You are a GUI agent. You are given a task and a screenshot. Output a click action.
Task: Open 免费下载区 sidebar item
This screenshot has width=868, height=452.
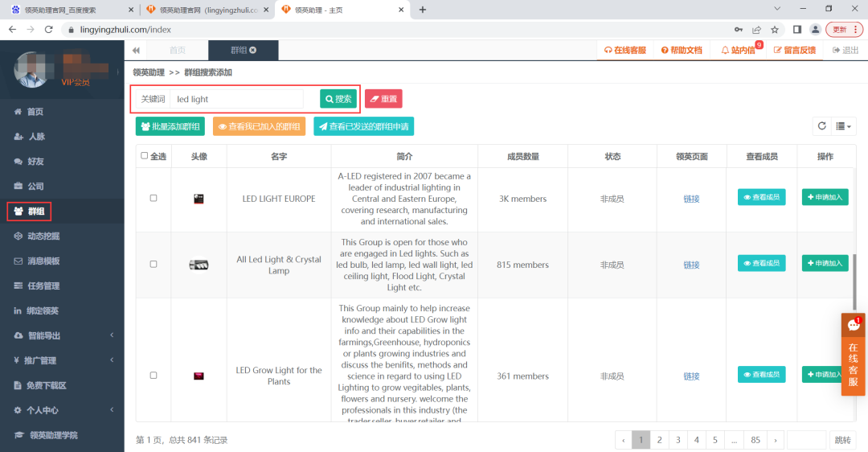62,385
